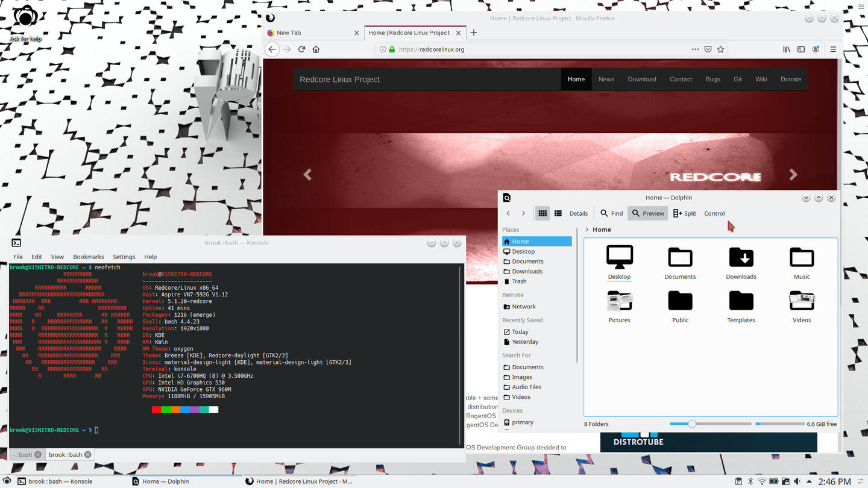Open Videos folder in Dolphin
Screen dimensions: 868x488
[802, 306]
